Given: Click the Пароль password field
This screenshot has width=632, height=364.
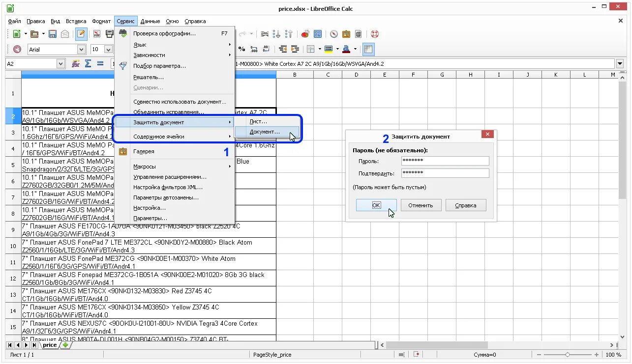Looking at the screenshot, I should [x=445, y=161].
